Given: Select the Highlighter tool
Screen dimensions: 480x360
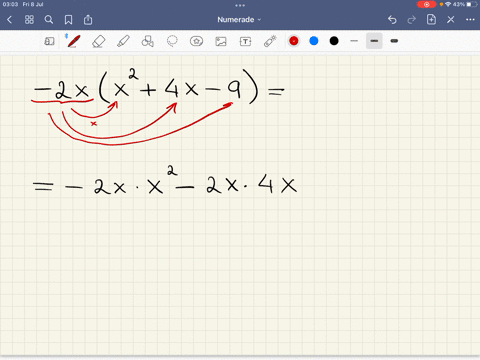Looking at the screenshot, I should (123, 41).
